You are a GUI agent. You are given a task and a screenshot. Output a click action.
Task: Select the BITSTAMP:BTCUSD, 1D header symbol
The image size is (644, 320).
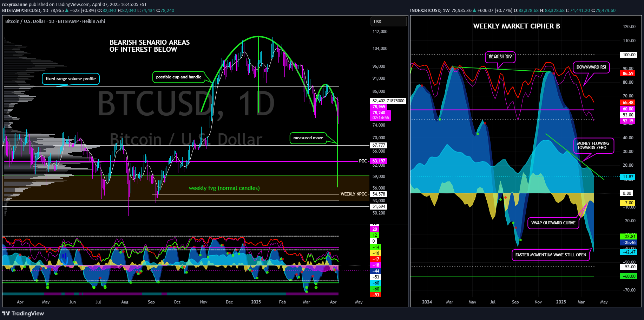click(25, 11)
